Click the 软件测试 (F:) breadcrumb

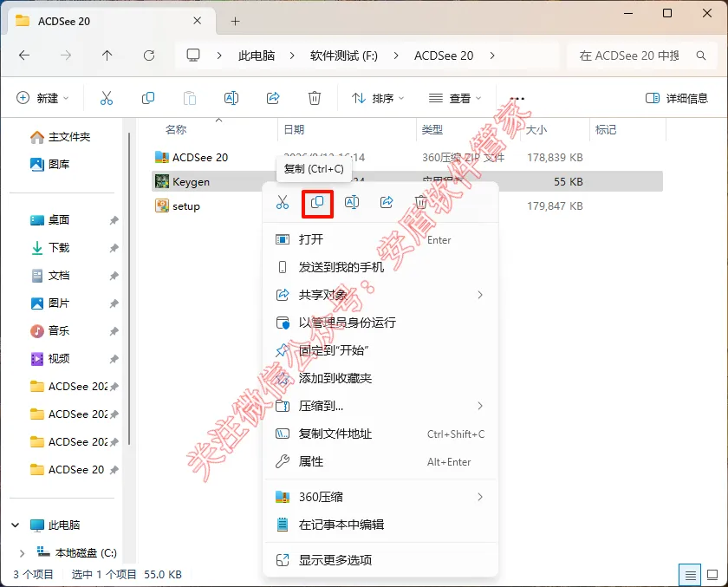pos(344,55)
